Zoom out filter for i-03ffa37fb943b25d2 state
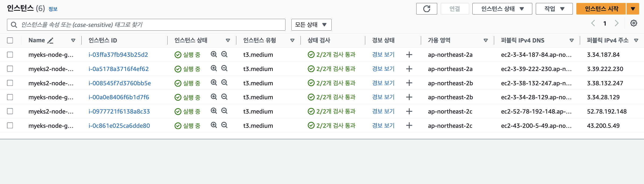 click(224, 54)
